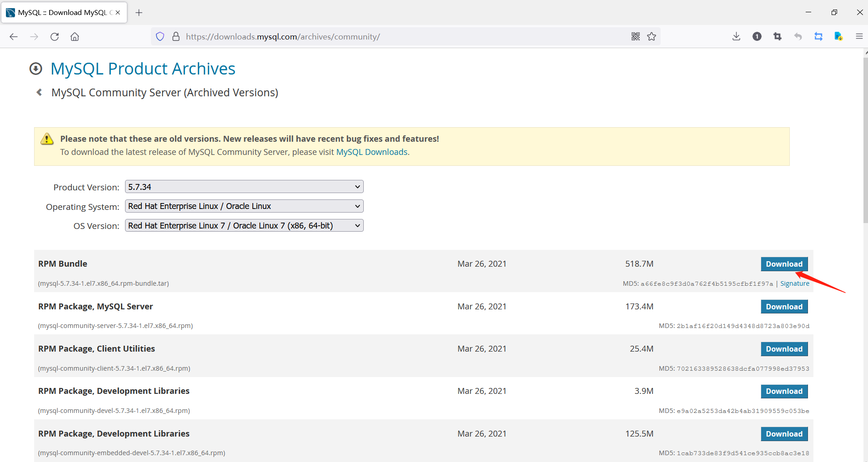
Task: Bookmark this page with star icon
Action: point(652,36)
